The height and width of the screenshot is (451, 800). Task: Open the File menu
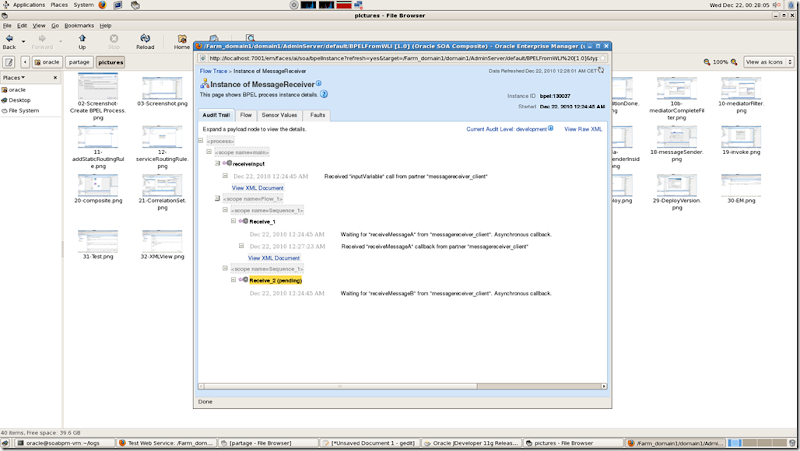7,26
